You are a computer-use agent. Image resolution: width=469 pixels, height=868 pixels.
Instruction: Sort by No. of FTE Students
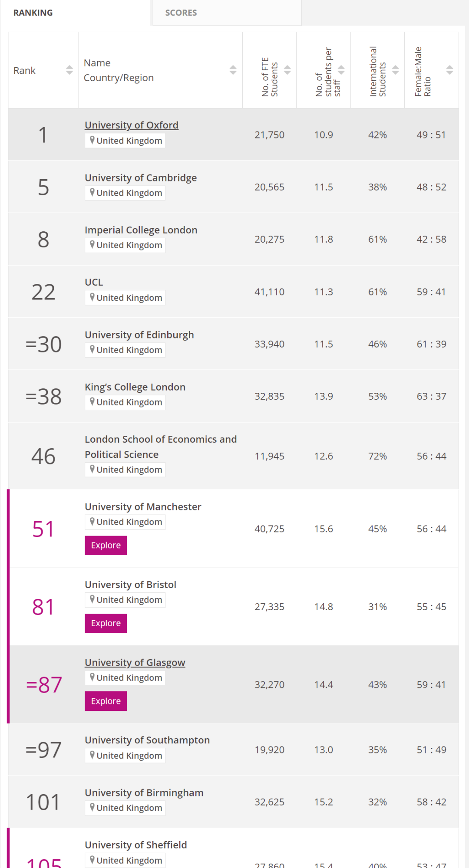tap(287, 70)
